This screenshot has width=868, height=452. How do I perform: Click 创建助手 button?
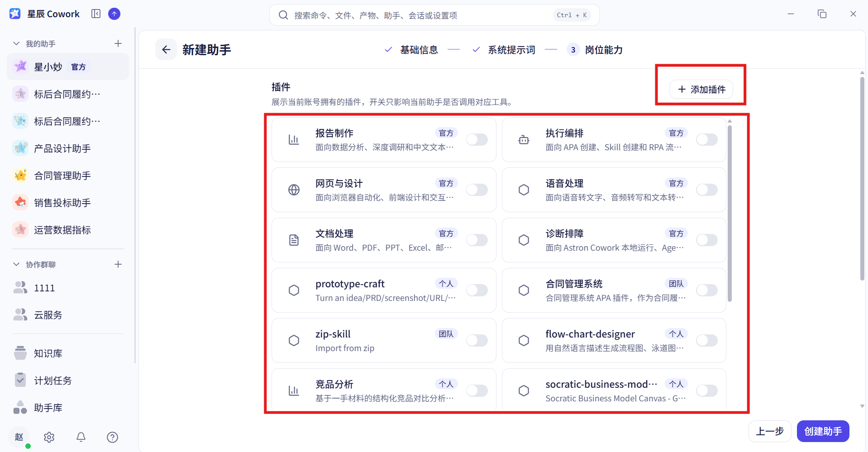click(823, 431)
